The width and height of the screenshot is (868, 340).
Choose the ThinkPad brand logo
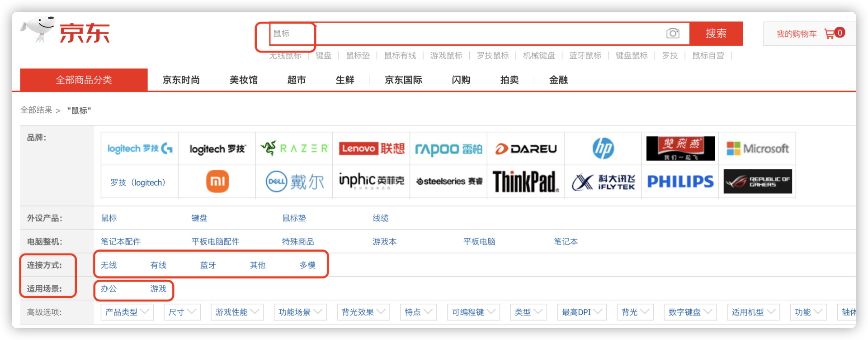(x=526, y=182)
